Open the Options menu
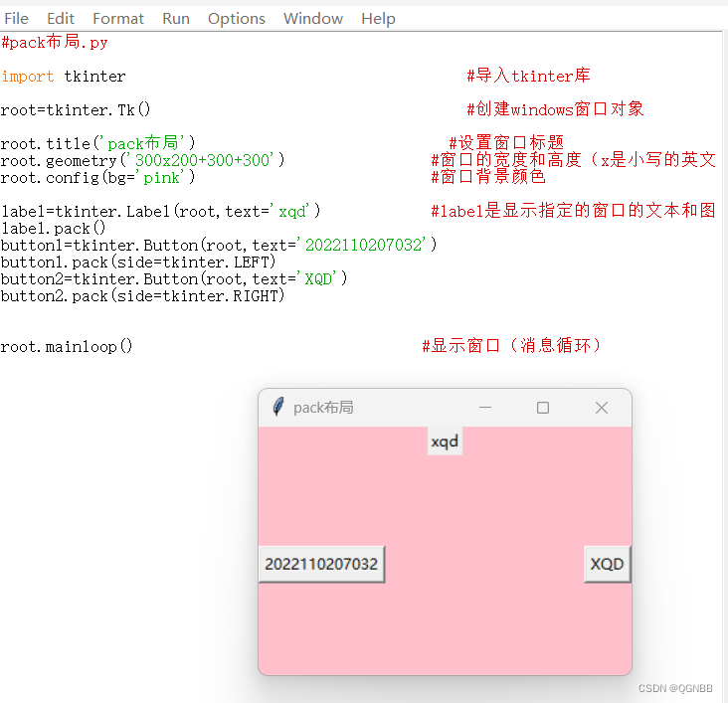 point(237,19)
